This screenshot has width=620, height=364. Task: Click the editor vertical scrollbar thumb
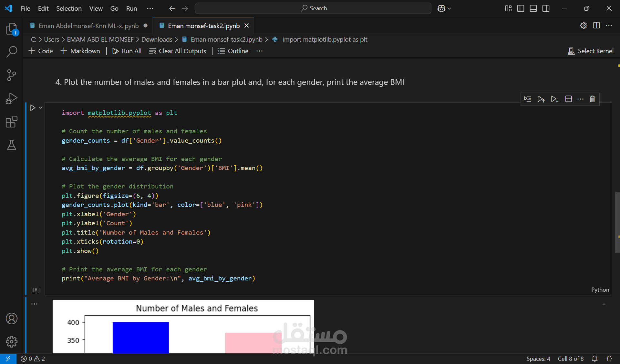[617, 222]
